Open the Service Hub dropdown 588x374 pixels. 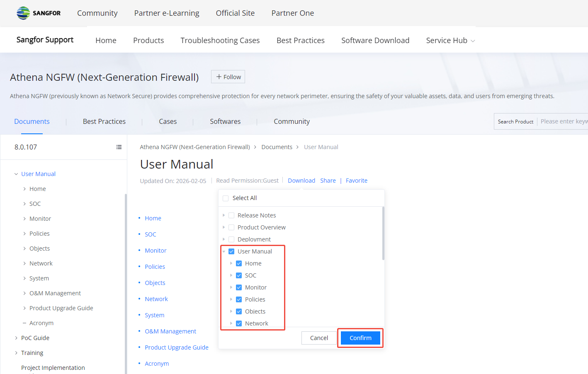[450, 40]
